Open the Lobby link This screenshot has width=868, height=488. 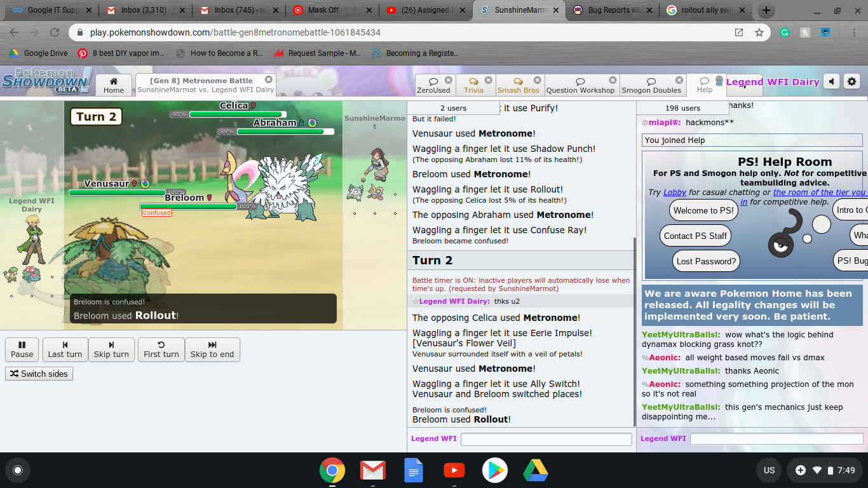pyautogui.click(x=675, y=193)
